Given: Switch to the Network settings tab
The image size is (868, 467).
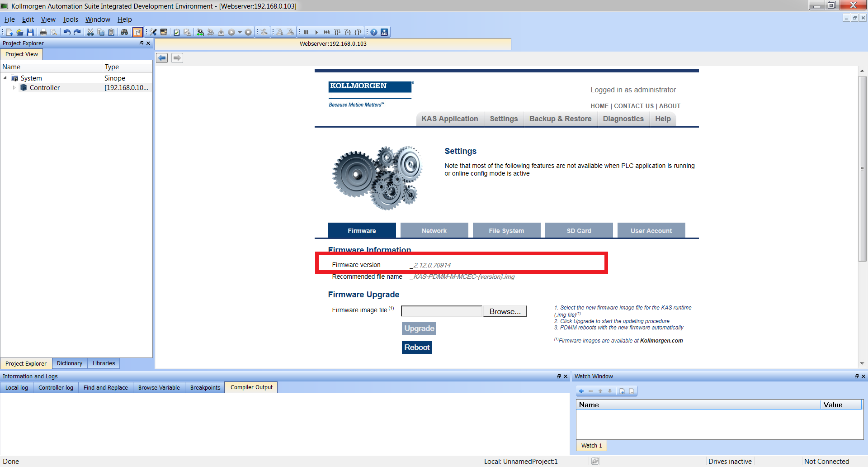Looking at the screenshot, I should [434, 231].
